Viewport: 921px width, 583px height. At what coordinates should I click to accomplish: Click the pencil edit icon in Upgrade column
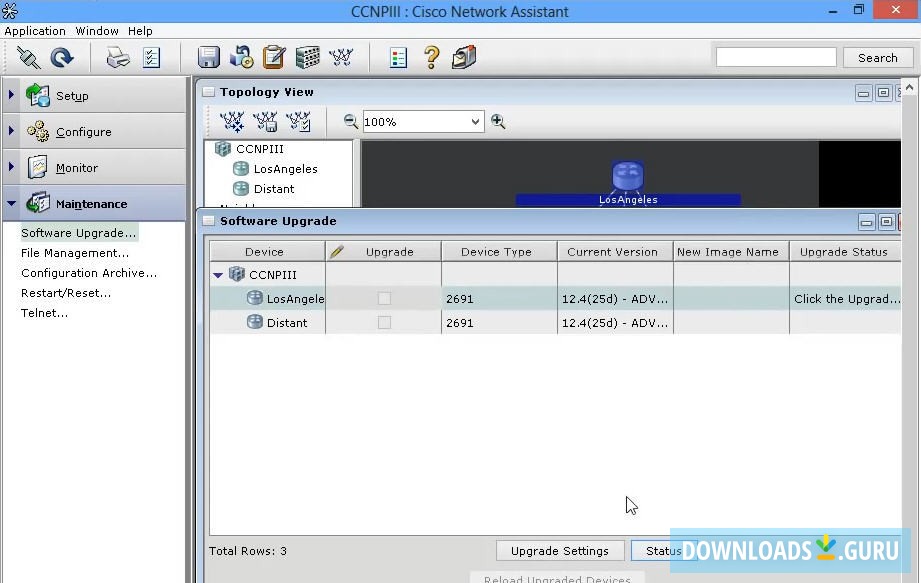pos(337,252)
